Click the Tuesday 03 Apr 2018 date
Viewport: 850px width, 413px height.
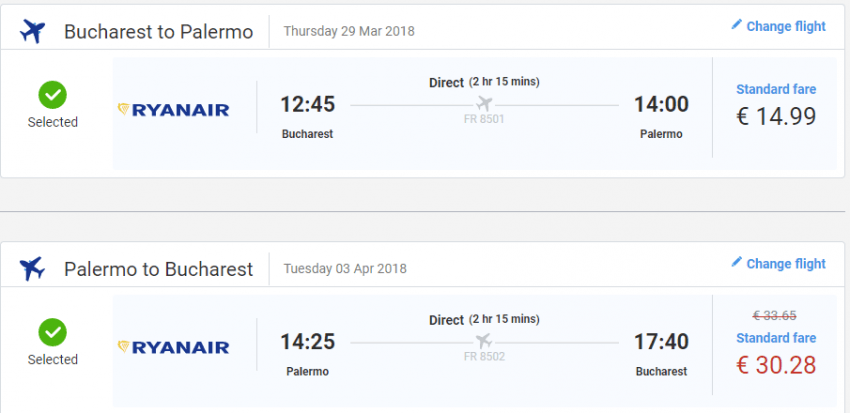345,269
